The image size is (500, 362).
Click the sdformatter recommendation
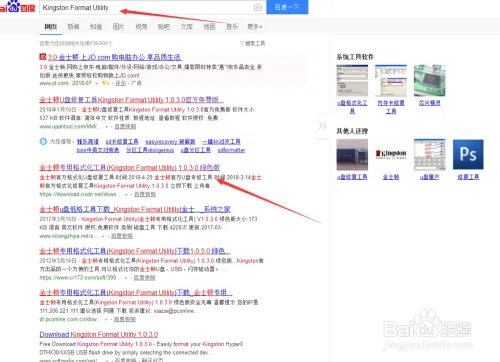(x=231, y=150)
